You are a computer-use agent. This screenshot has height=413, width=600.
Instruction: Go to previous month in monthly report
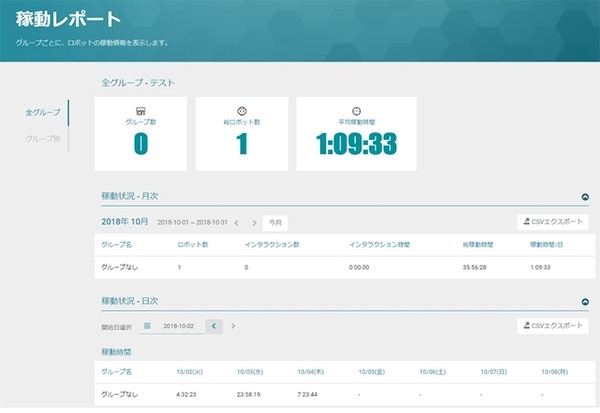[236, 223]
